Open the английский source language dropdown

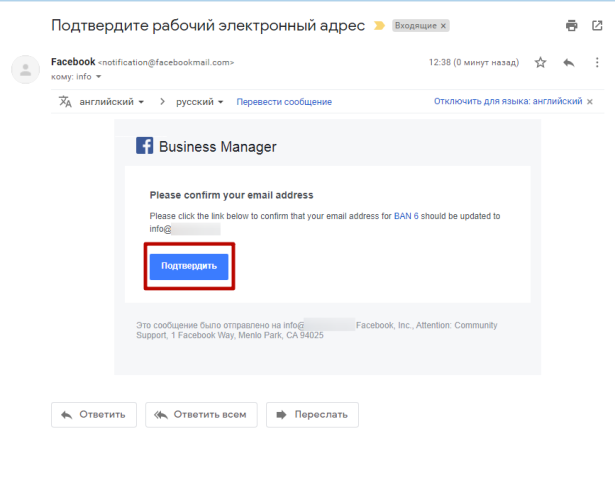pos(112,102)
